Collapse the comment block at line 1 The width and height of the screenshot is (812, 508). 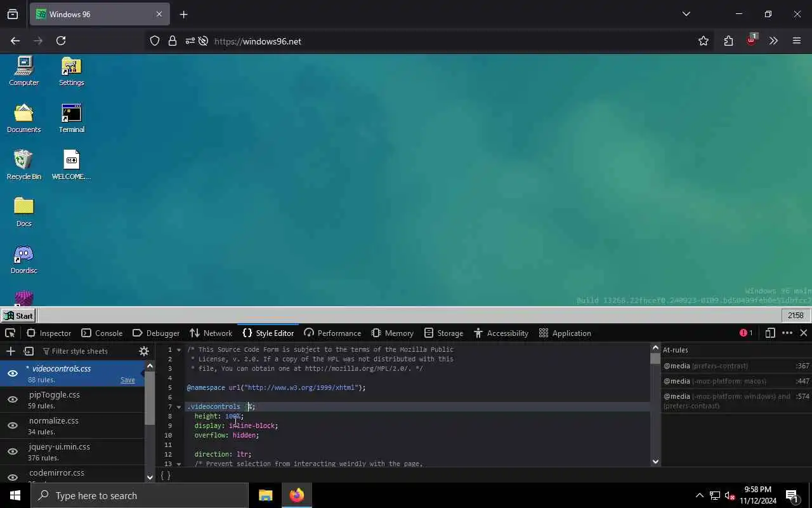[179, 350]
